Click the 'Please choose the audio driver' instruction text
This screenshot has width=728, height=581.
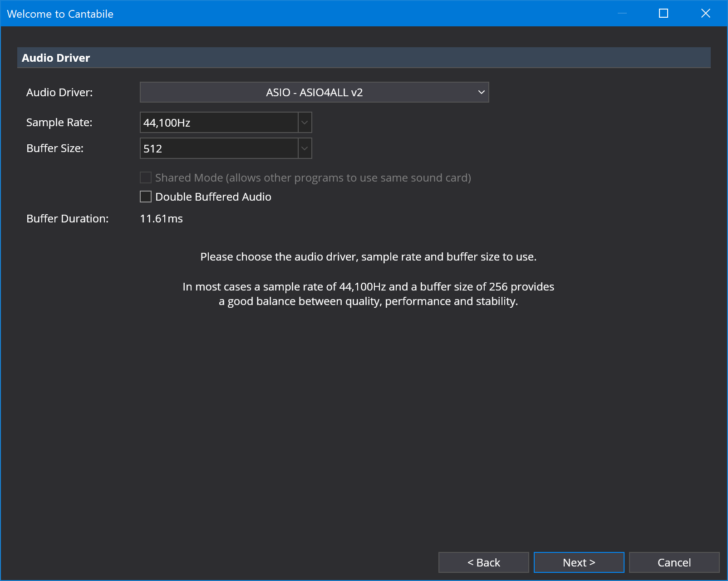point(369,257)
